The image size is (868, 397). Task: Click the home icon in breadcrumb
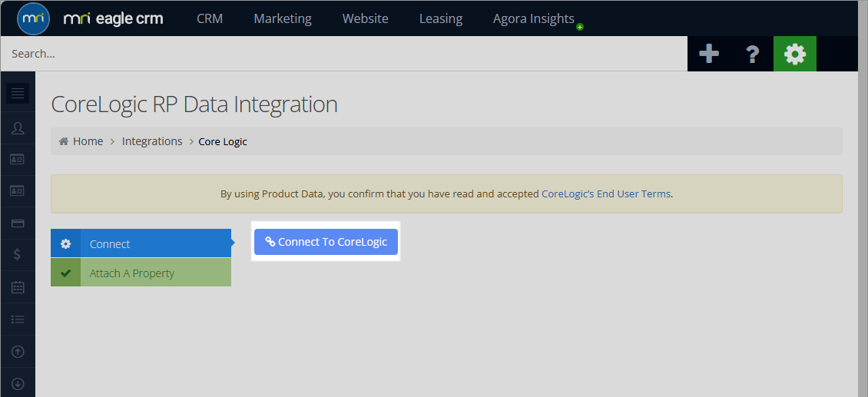click(64, 141)
